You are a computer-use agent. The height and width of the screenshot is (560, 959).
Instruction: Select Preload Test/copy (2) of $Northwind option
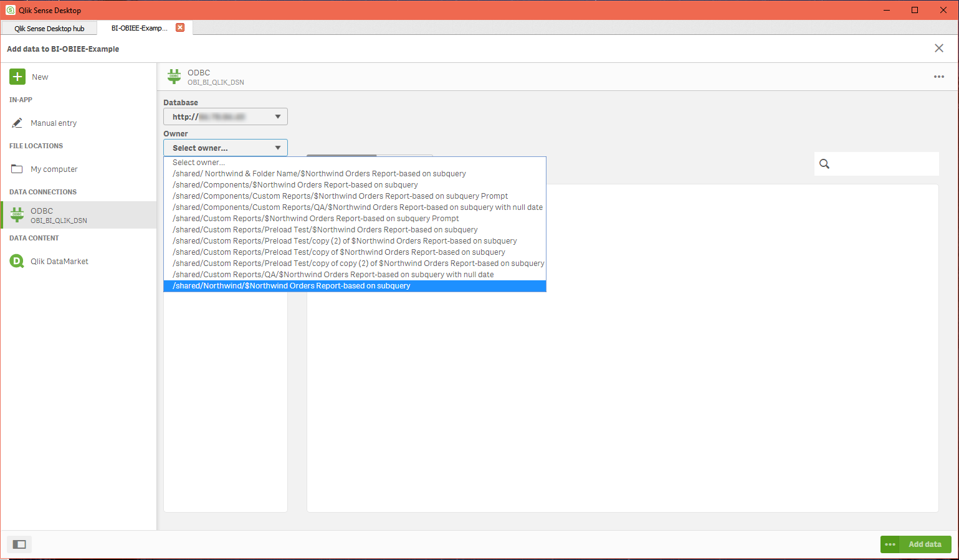click(x=355, y=241)
